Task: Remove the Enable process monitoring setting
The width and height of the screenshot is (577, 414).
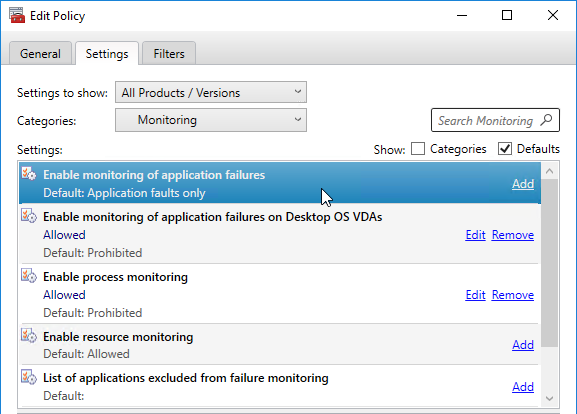Action: (513, 295)
